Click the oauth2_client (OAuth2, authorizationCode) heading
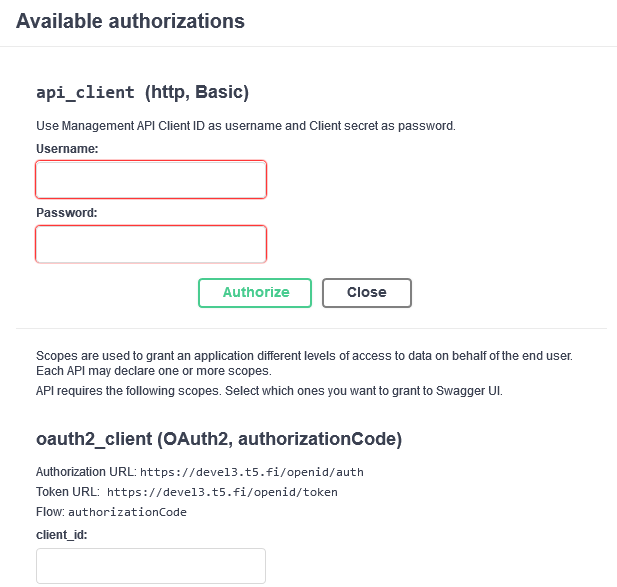This screenshot has height=587, width=617. (219, 438)
